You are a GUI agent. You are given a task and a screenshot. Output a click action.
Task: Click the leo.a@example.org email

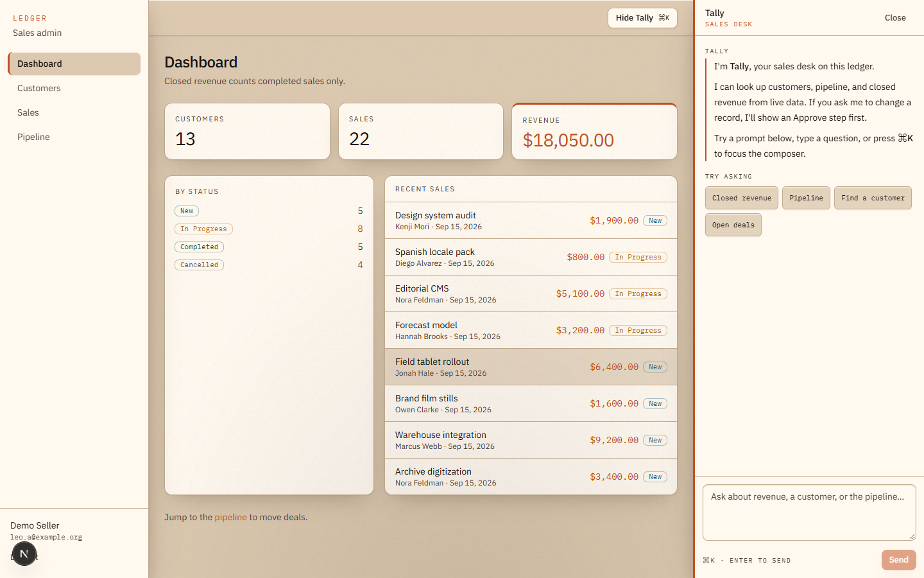click(46, 537)
